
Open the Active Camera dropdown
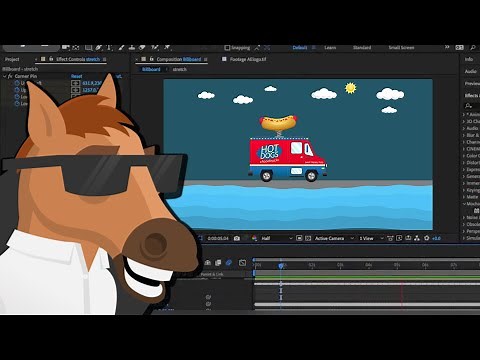coord(334,238)
